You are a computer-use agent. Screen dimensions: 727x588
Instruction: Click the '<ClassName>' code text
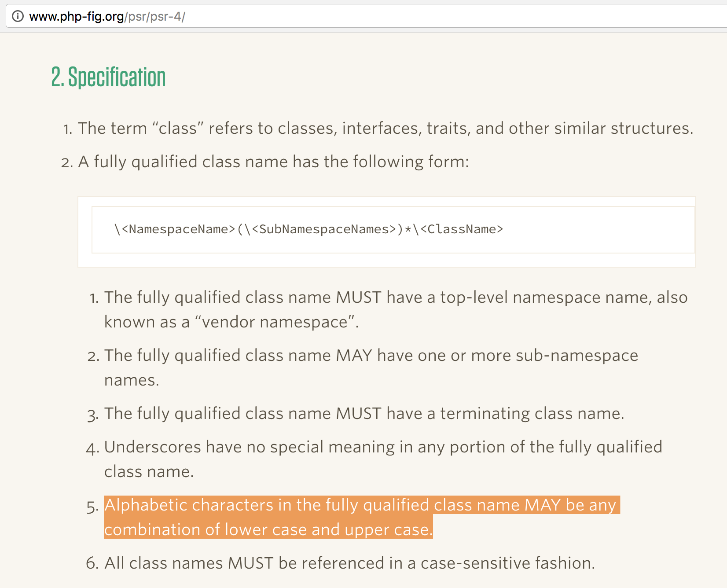462,229
